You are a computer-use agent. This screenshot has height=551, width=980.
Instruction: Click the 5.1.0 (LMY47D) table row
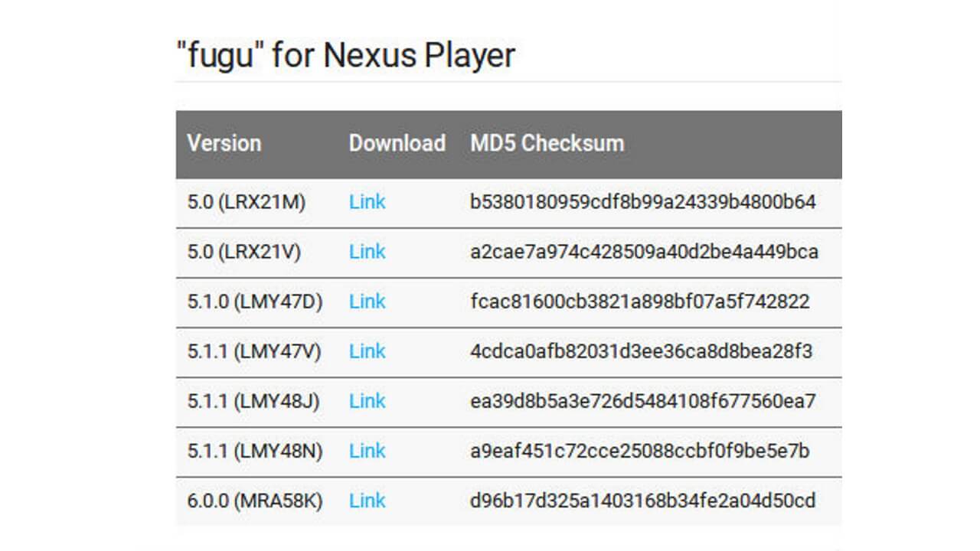point(505,302)
